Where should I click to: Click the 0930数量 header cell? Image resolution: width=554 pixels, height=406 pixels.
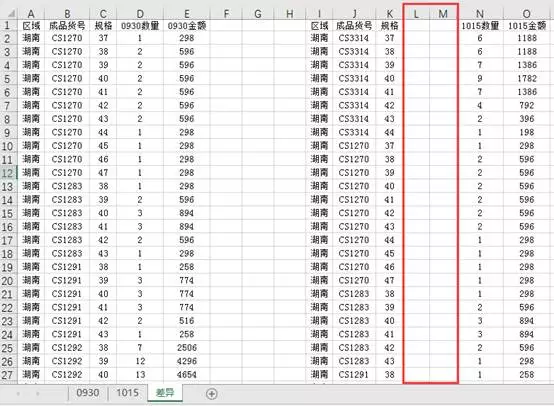140,25
